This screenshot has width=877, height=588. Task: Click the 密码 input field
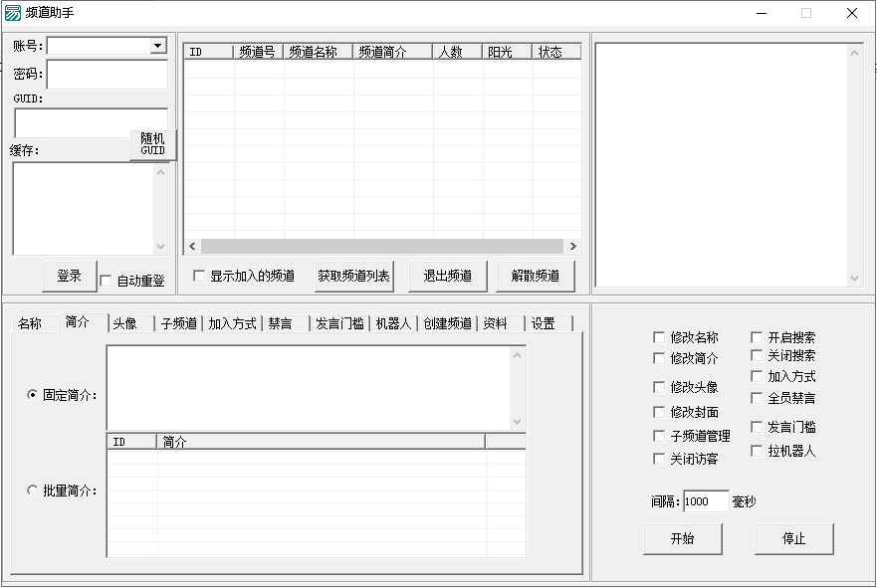[107, 75]
